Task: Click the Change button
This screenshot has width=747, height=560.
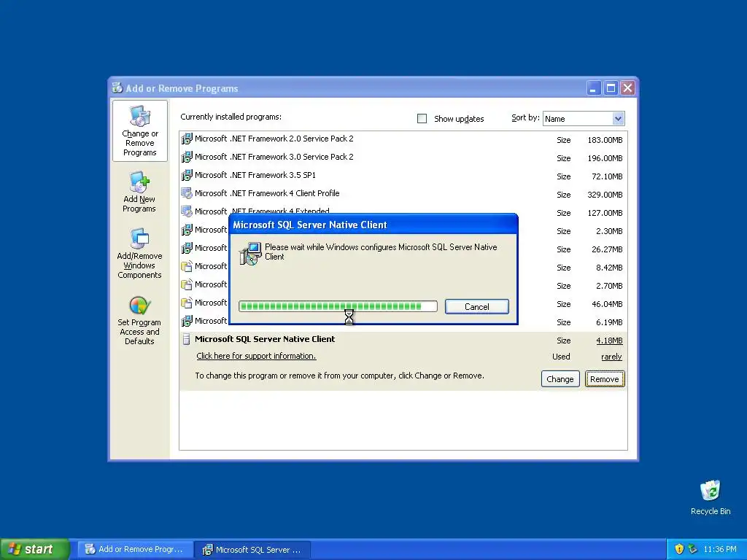Action: tap(560, 379)
